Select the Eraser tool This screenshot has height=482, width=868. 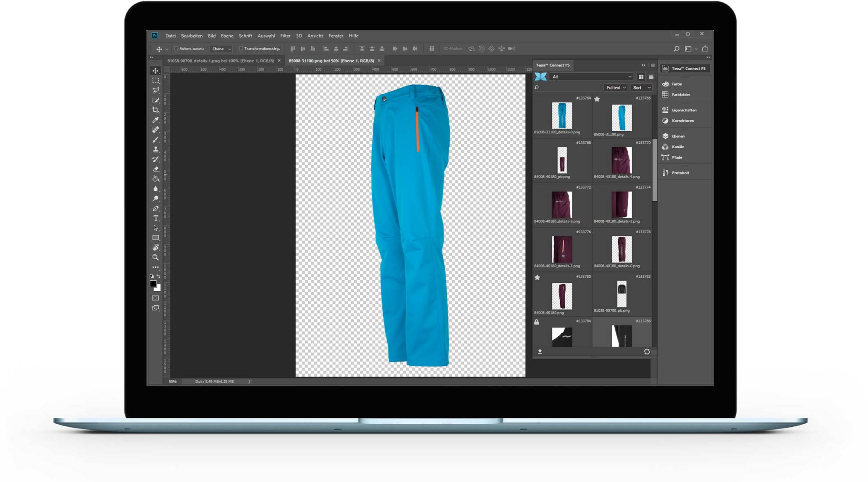click(x=156, y=169)
